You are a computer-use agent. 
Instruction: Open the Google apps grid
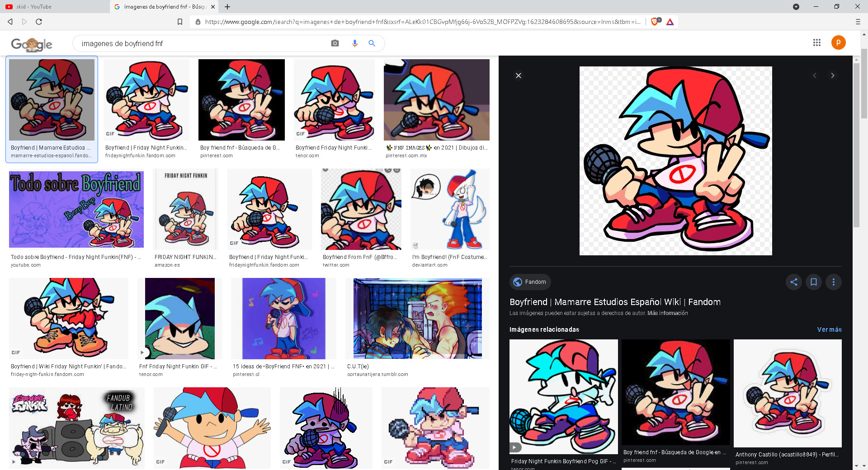click(816, 42)
